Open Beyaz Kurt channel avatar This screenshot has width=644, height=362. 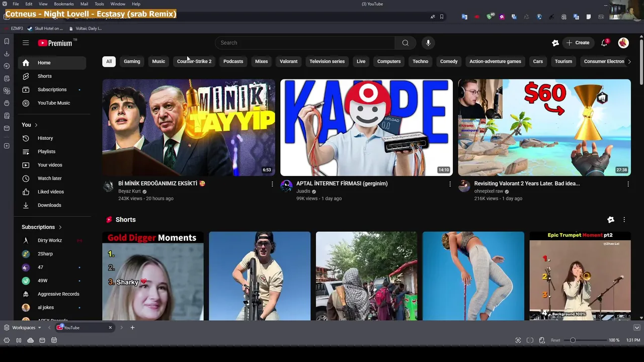(x=108, y=186)
